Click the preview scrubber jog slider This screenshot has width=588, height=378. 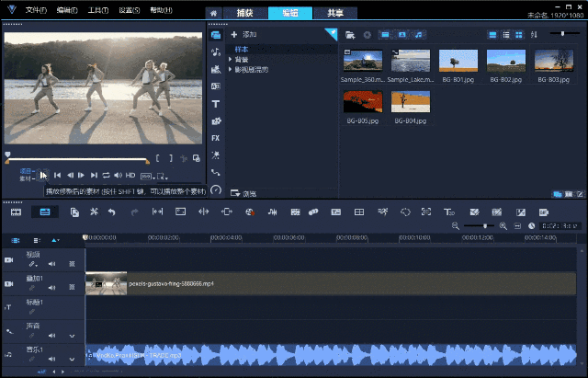point(7,155)
